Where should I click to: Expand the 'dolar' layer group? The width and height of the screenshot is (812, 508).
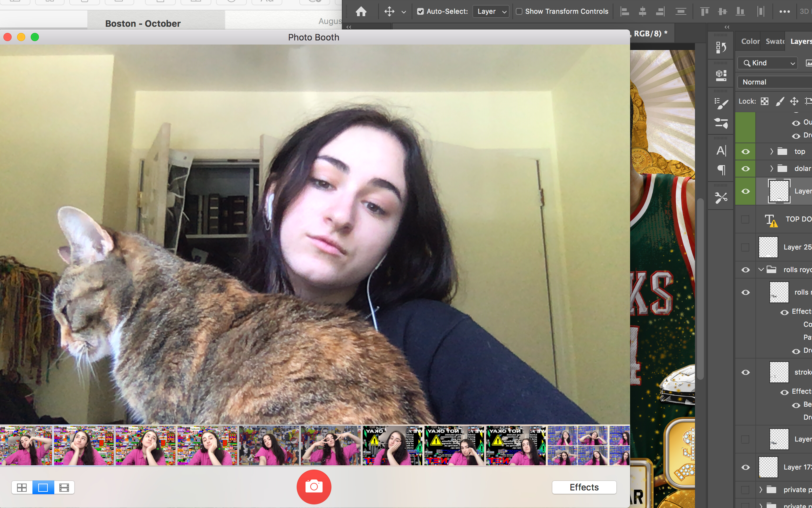(x=771, y=169)
